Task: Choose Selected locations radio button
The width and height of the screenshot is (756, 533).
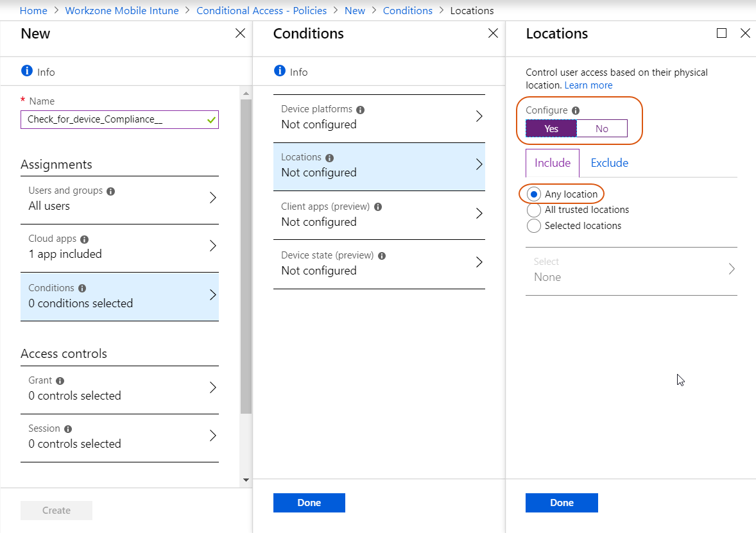Action: coord(534,226)
